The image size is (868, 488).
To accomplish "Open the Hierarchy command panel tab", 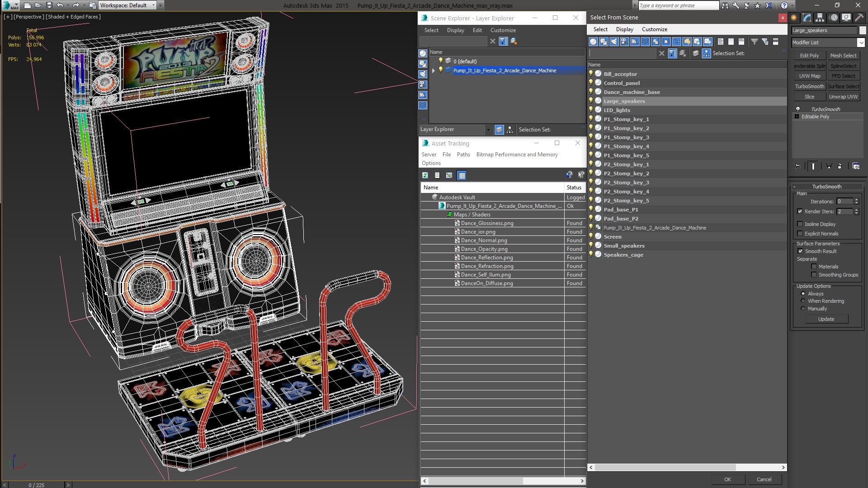I will [820, 18].
